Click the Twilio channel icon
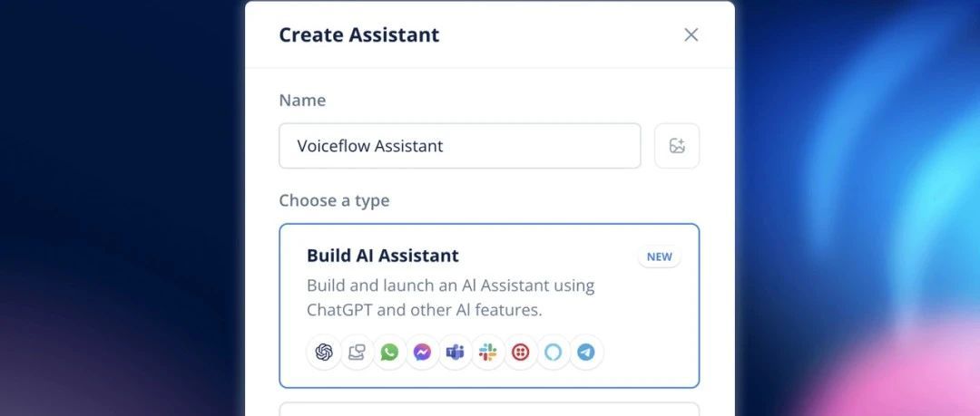 coord(520,353)
